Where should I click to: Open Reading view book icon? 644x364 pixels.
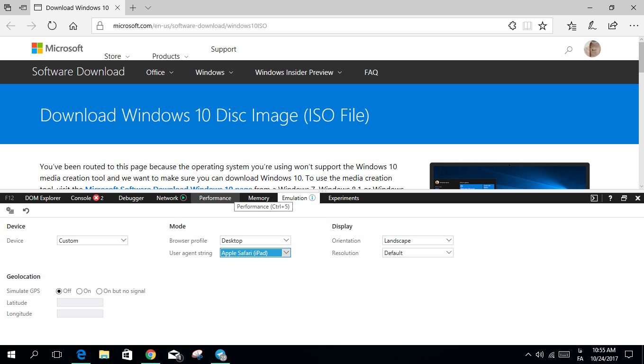(x=527, y=26)
